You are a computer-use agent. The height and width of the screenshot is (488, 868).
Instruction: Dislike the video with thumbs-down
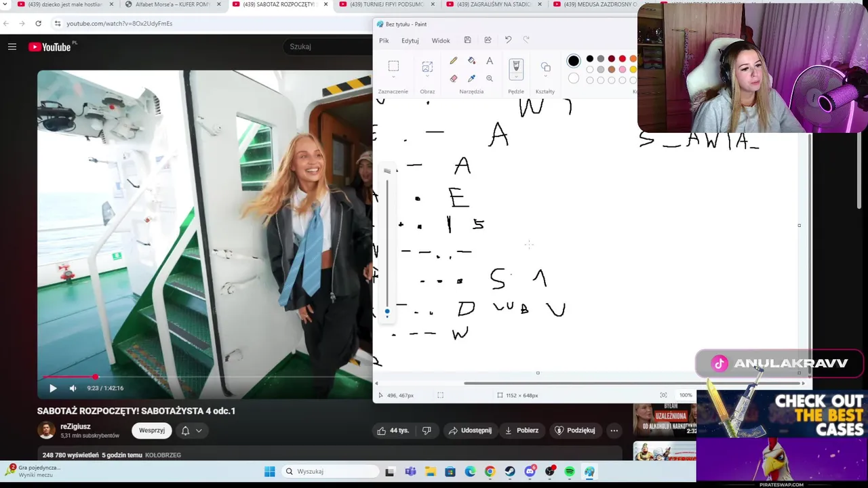427,430
